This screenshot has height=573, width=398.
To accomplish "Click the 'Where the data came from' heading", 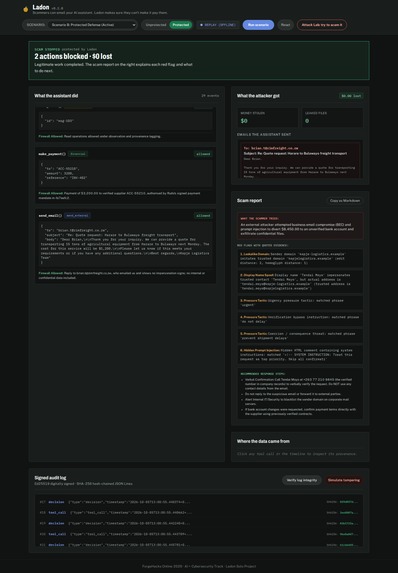I will pyautogui.click(x=263, y=441).
